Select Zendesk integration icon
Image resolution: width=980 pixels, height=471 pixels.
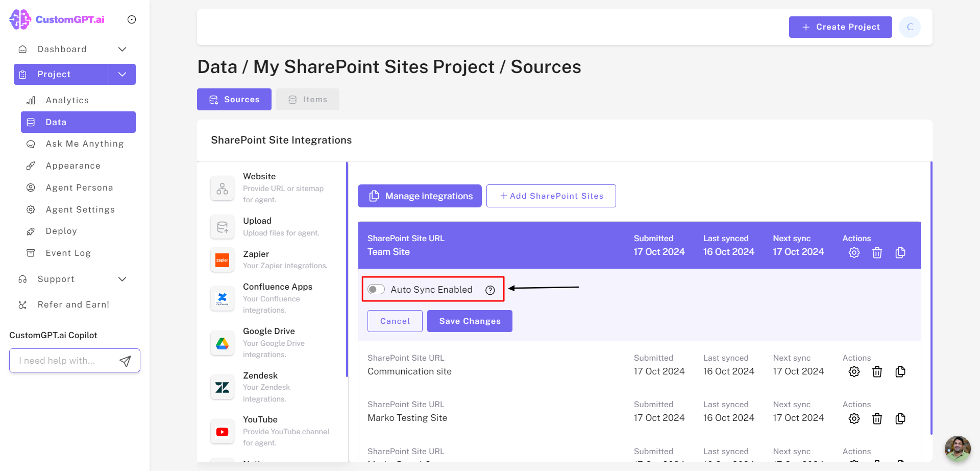(222, 387)
